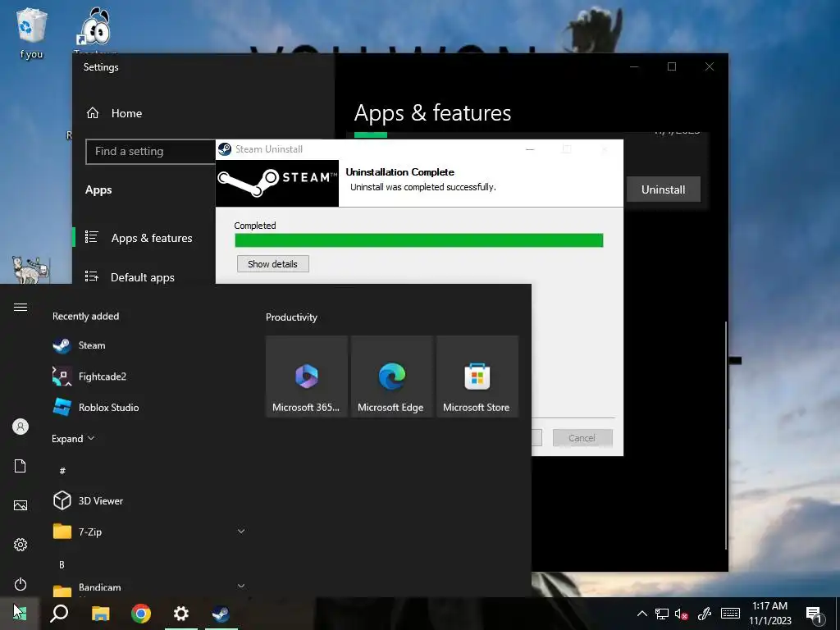This screenshot has width=840, height=630.
Task: Select Settings gear on taskbar
Action: (x=181, y=614)
